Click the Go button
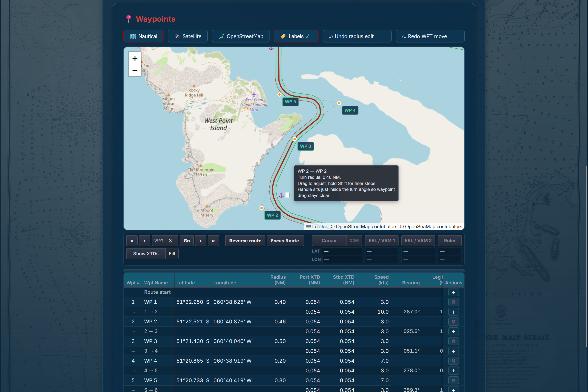Image resolution: width=588 pixels, height=392 pixels. pyautogui.click(x=187, y=241)
